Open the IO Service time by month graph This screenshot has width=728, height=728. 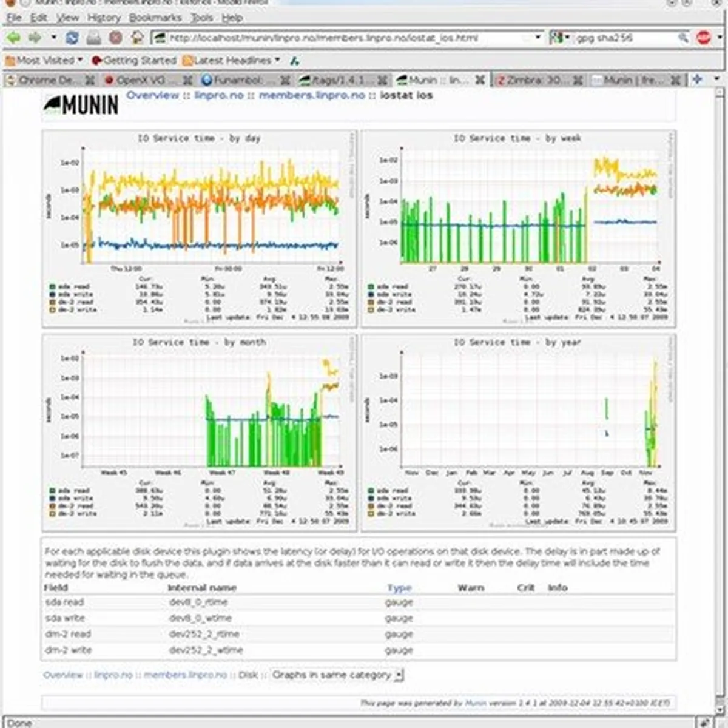coord(200,433)
